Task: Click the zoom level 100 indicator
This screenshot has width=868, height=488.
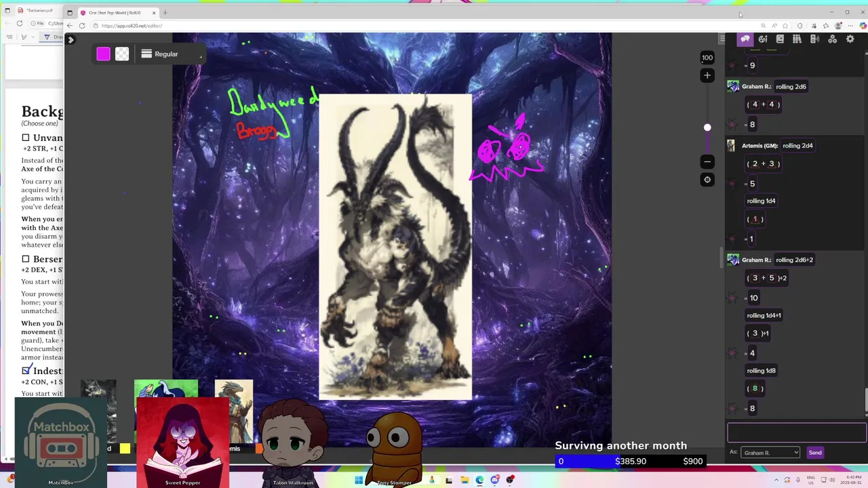Action: pos(707,58)
